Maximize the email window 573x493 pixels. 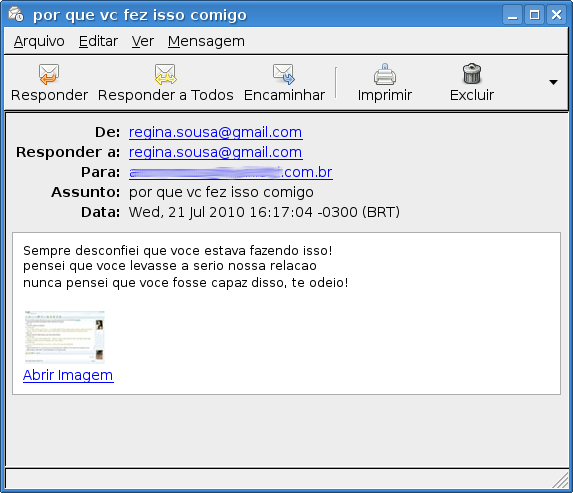pyautogui.click(x=535, y=15)
